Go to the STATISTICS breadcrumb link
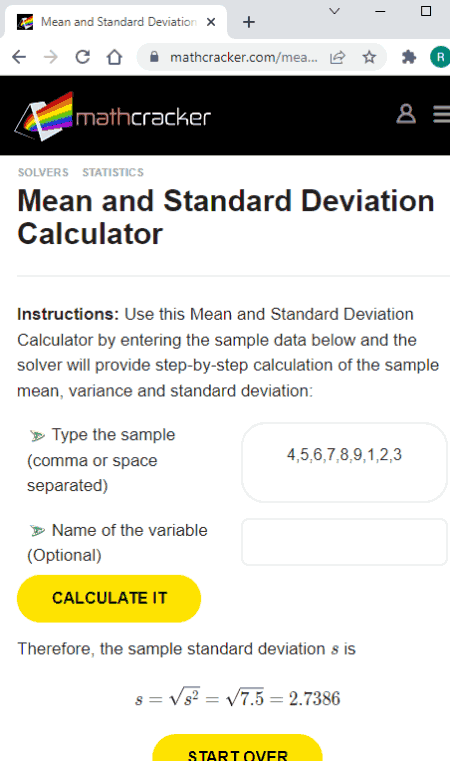The image size is (450, 761). 113,172
